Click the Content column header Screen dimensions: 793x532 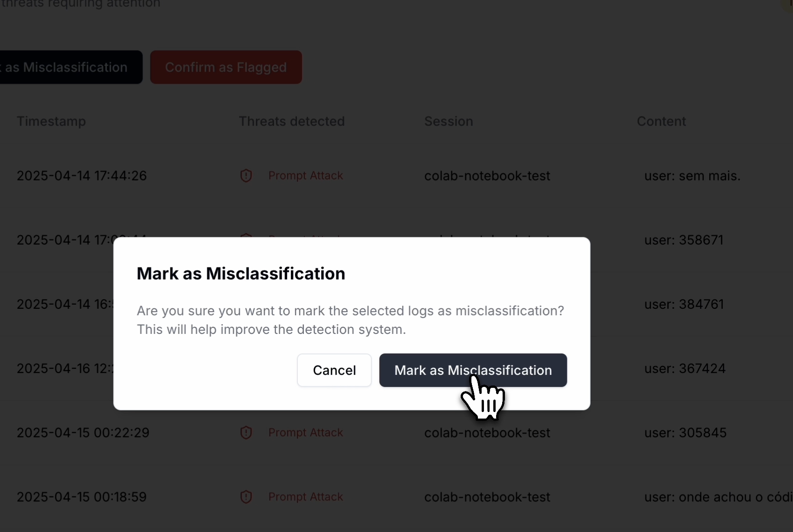(x=661, y=121)
